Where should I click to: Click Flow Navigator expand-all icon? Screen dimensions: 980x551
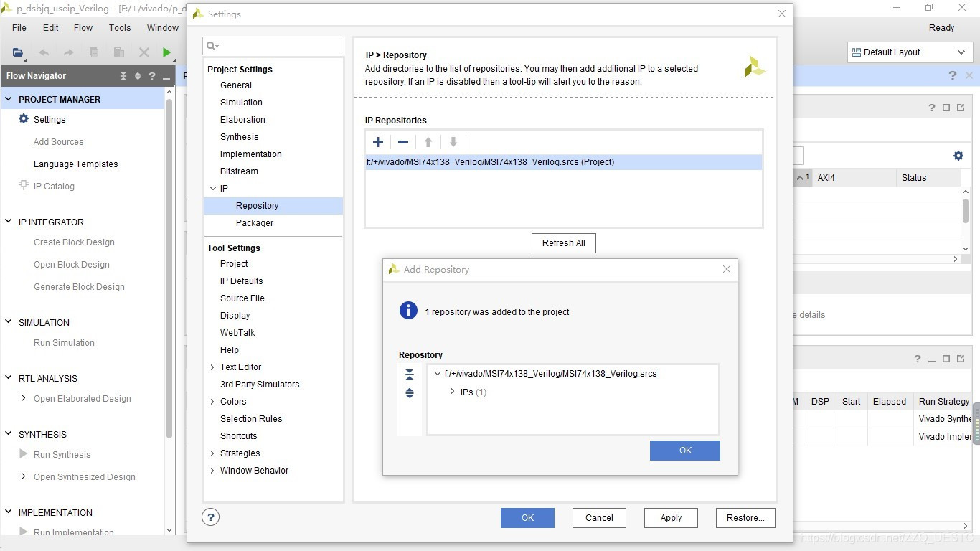(x=138, y=76)
